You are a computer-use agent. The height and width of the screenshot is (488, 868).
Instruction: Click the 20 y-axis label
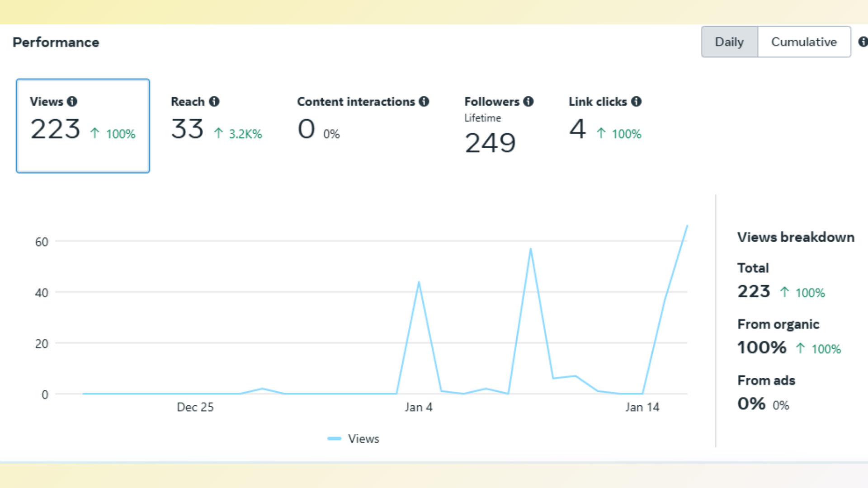tap(42, 344)
